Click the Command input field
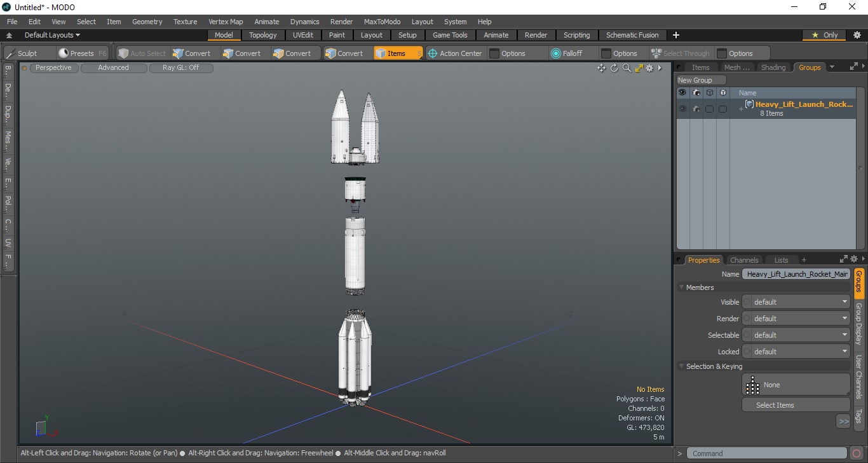The image size is (868, 463). click(768, 453)
